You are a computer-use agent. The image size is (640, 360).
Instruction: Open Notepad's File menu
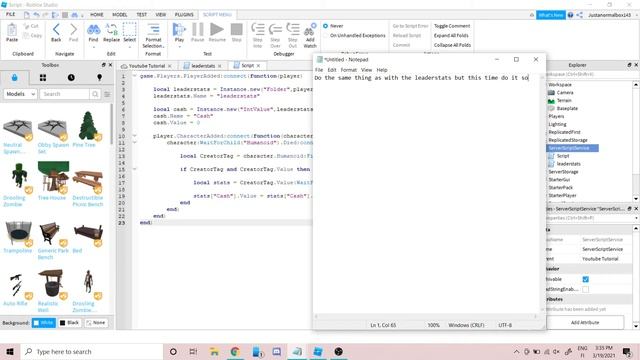pyautogui.click(x=319, y=70)
